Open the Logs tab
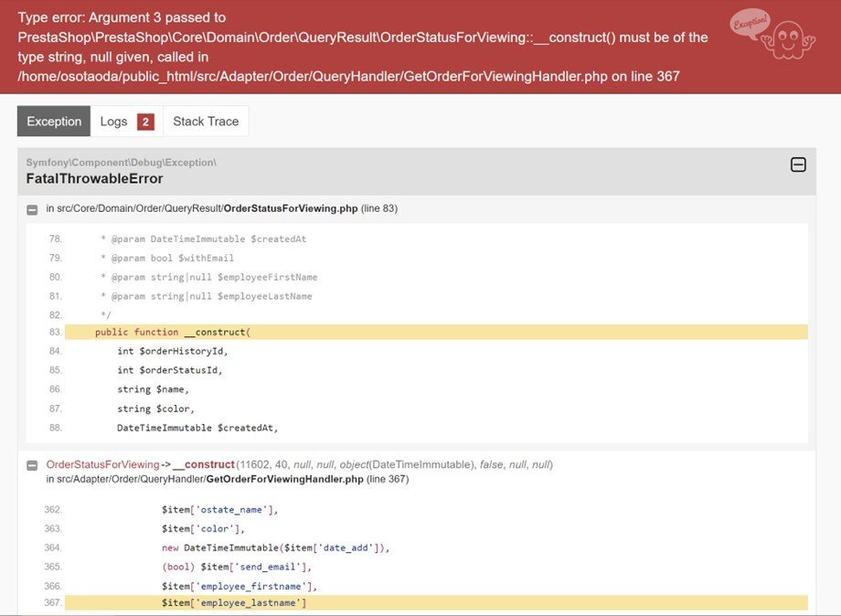Image resolution: width=841 pixels, height=616 pixels. [126, 122]
